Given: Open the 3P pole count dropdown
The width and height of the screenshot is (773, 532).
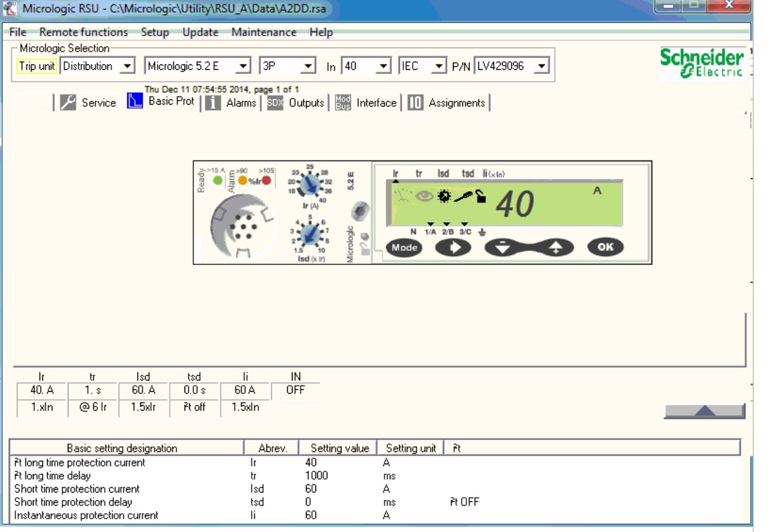Looking at the screenshot, I should [x=308, y=66].
